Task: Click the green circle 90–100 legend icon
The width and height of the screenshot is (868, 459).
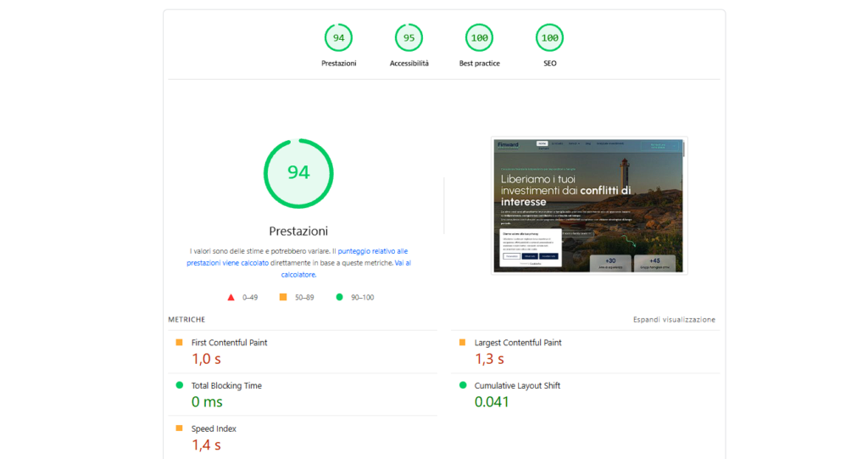Action: [x=340, y=297]
